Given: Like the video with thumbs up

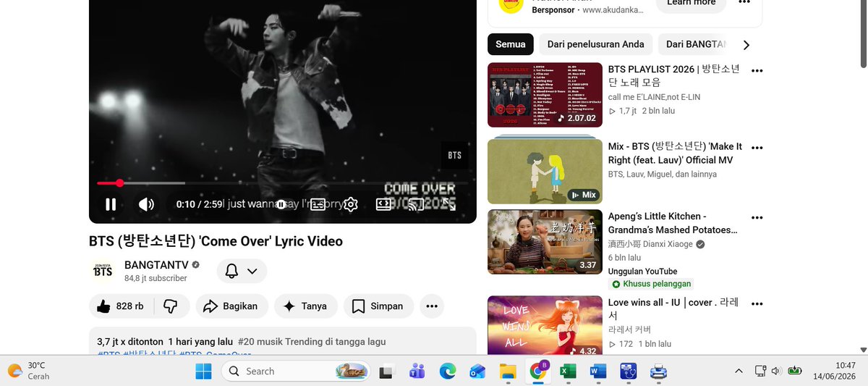Looking at the screenshot, I should pos(120,306).
